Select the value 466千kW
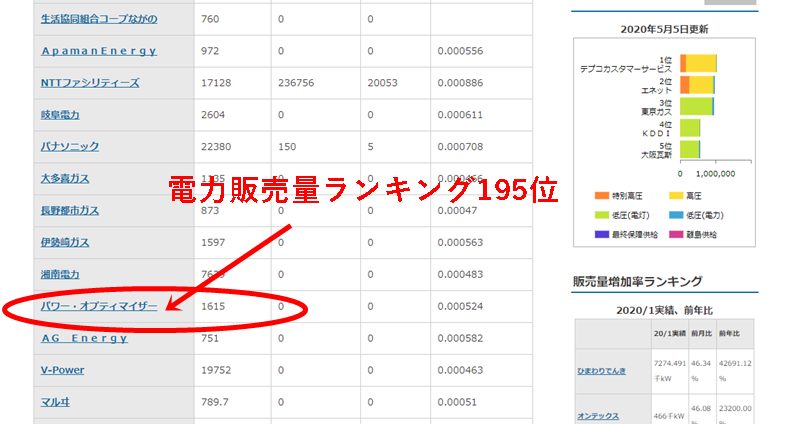The width and height of the screenshot is (800, 424). (670, 416)
